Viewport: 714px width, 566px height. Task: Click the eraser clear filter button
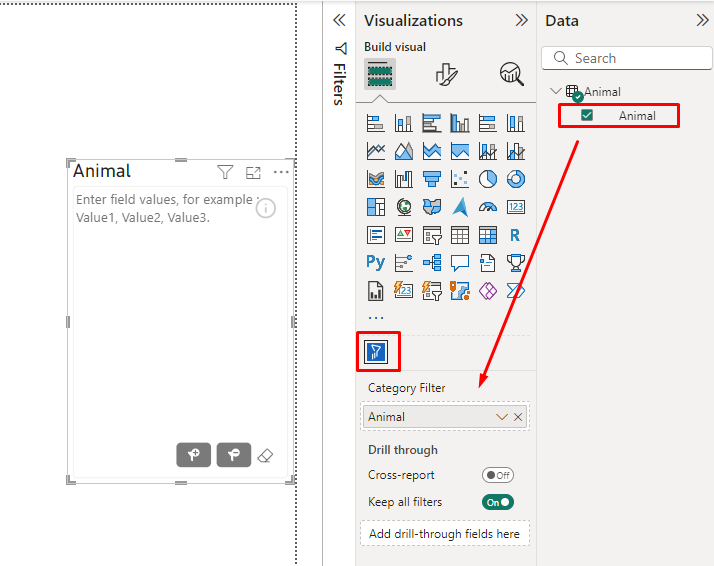click(x=265, y=455)
